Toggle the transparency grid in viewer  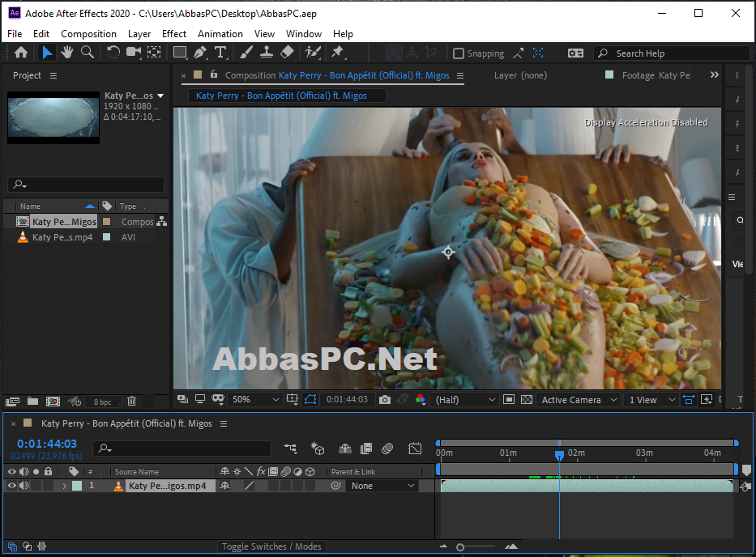527,399
